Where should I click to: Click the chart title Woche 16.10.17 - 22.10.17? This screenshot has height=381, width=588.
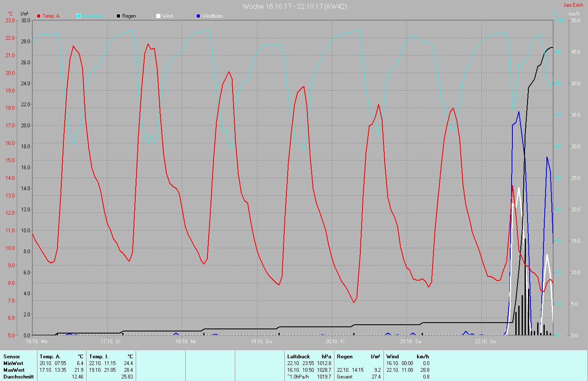point(294,6)
